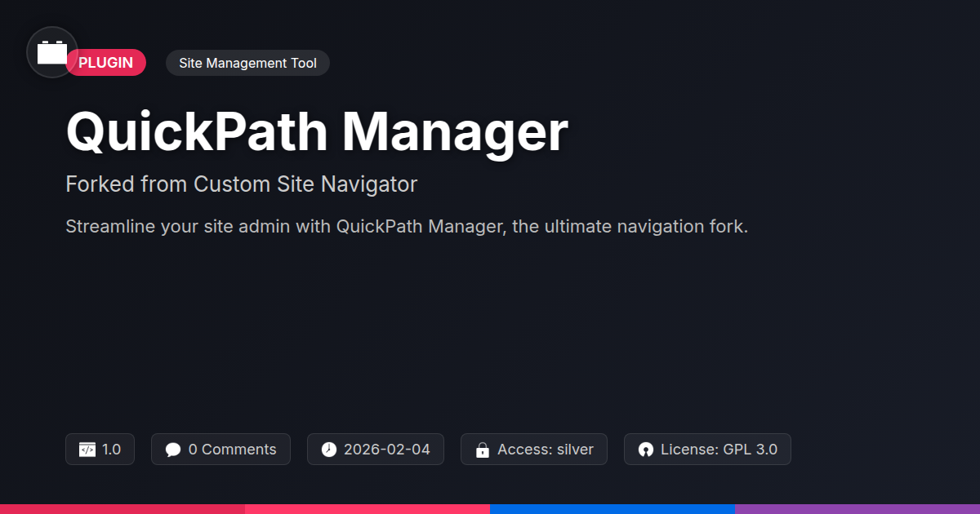Open the 0 Comments link
The image size is (980, 514).
[220, 450]
